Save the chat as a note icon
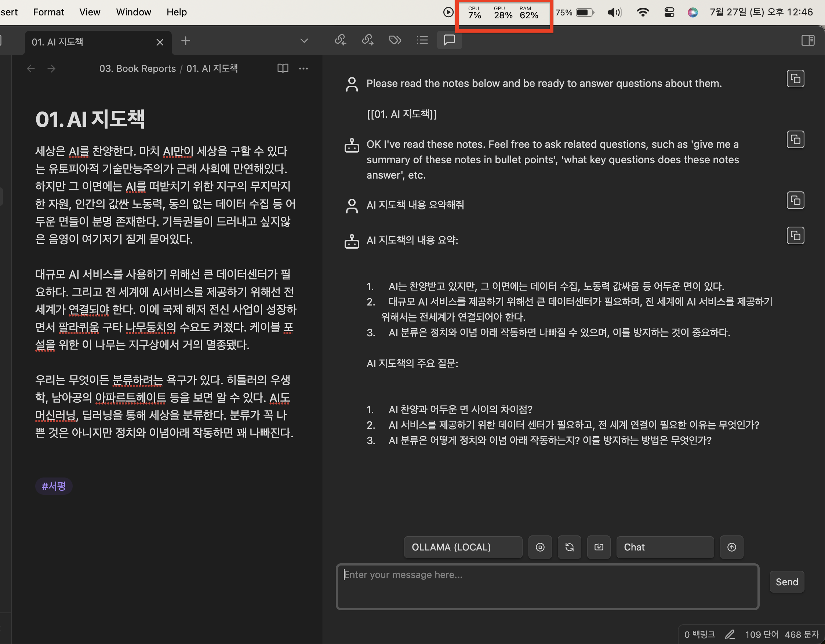The width and height of the screenshot is (825, 644). 599,547
